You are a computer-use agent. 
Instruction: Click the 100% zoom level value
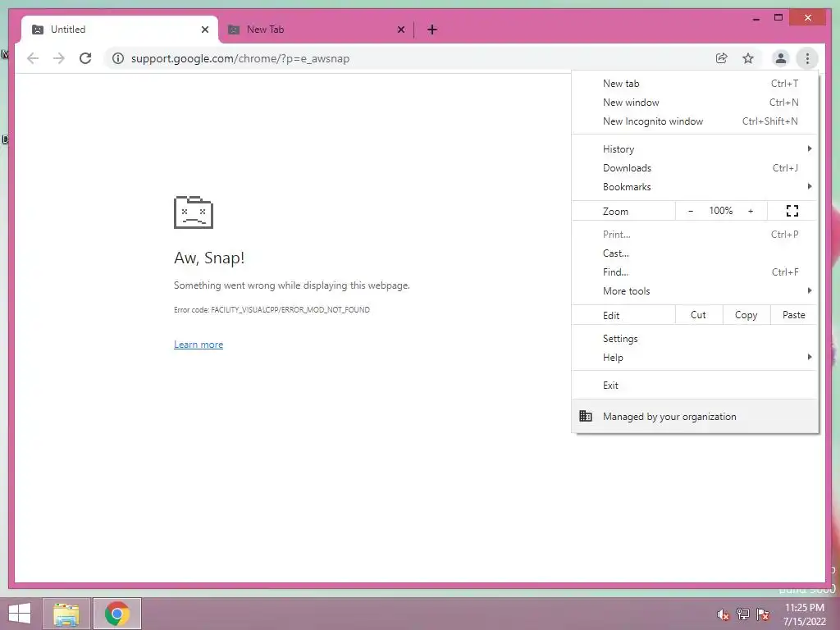[720, 211]
